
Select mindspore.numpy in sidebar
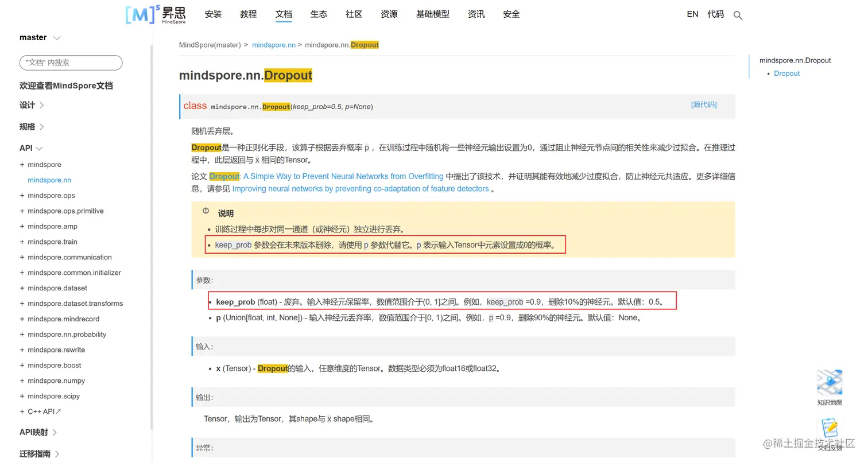coord(56,381)
